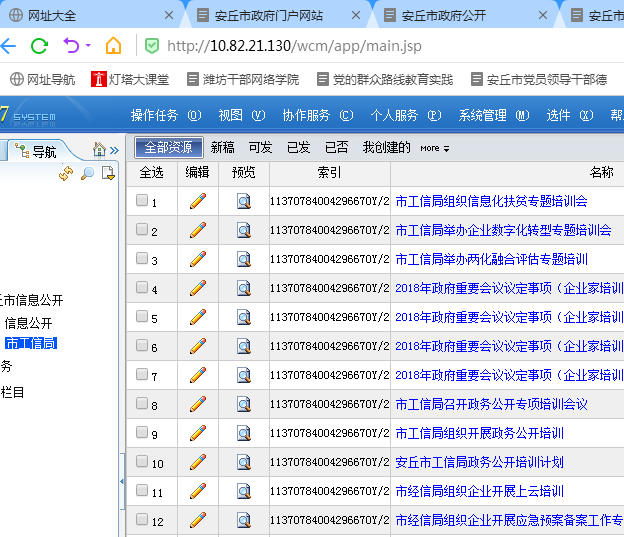Click the address bar URL field
The width and height of the screenshot is (624, 537).
(x=294, y=46)
